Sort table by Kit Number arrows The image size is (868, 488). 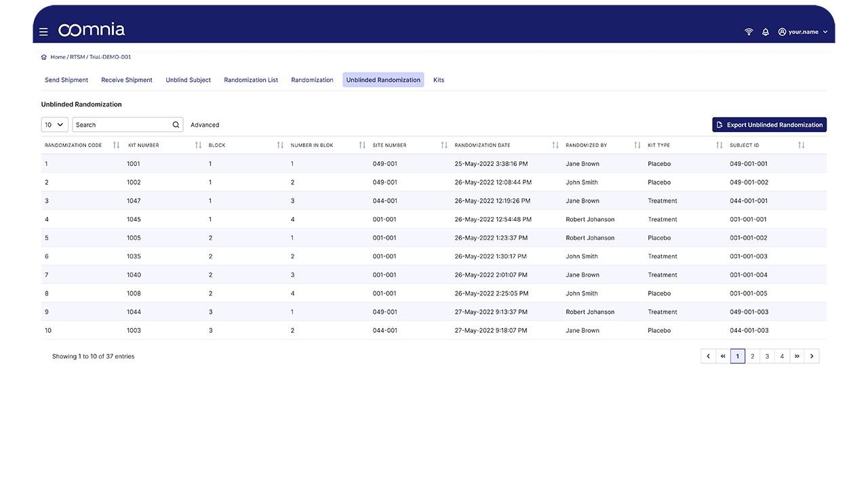(198, 145)
